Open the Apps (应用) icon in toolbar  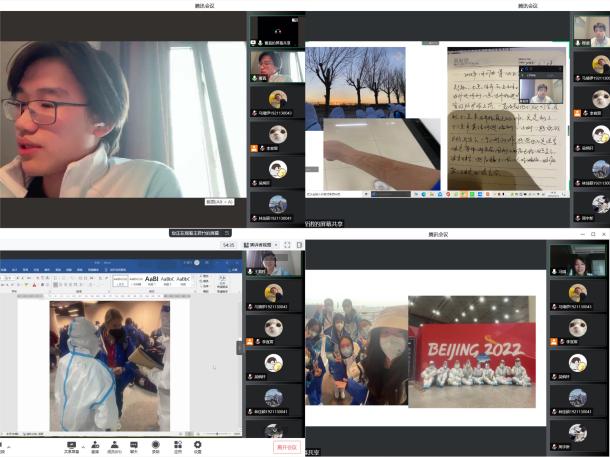(x=178, y=445)
